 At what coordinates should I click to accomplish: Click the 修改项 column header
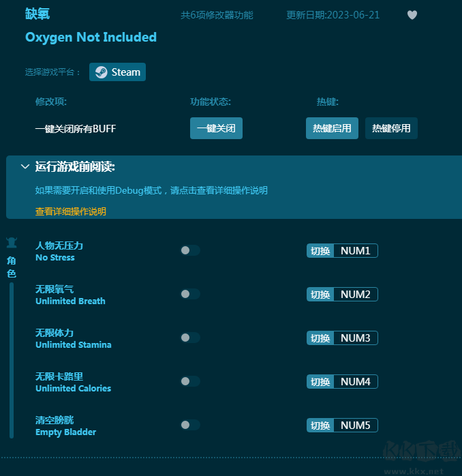(x=51, y=102)
